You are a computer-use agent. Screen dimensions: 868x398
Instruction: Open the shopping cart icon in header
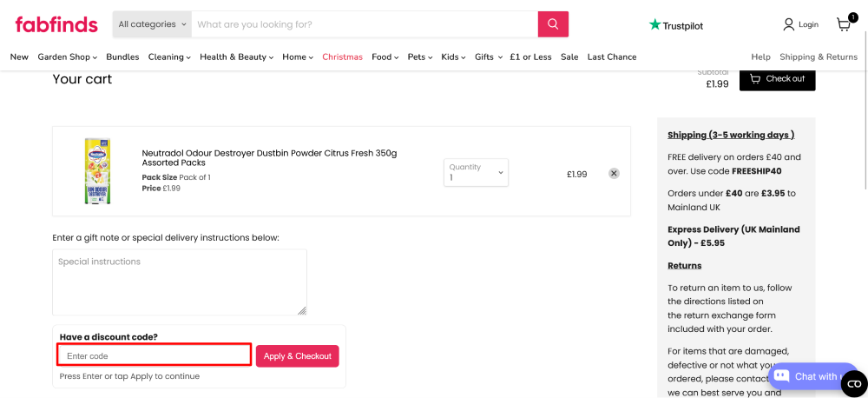click(845, 24)
